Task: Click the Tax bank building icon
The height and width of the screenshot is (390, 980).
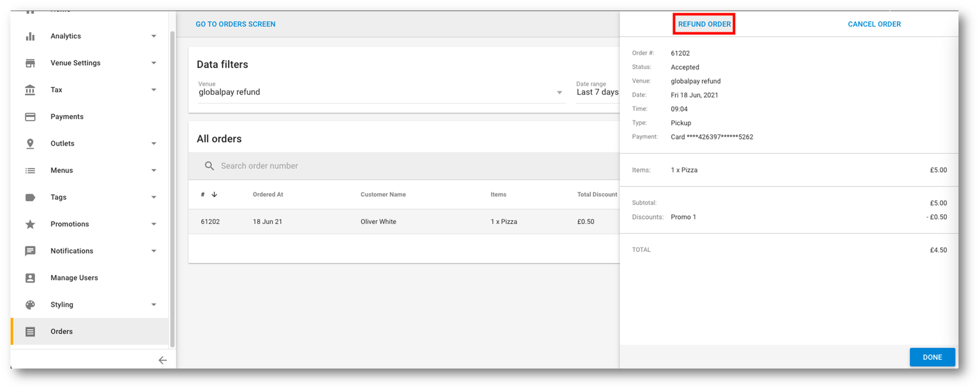Action: coord(30,90)
